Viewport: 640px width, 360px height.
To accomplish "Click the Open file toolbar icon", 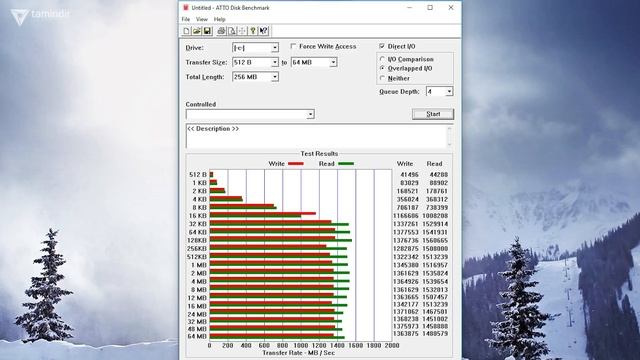I will point(196,31).
